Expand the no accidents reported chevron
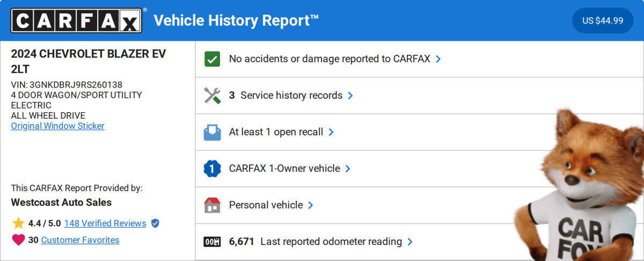644x261 pixels. [438, 59]
